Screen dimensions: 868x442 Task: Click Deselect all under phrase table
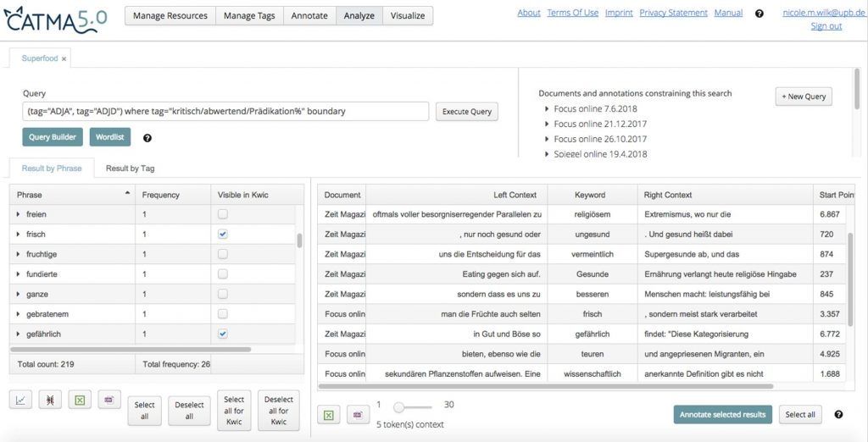tap(189, 411)
